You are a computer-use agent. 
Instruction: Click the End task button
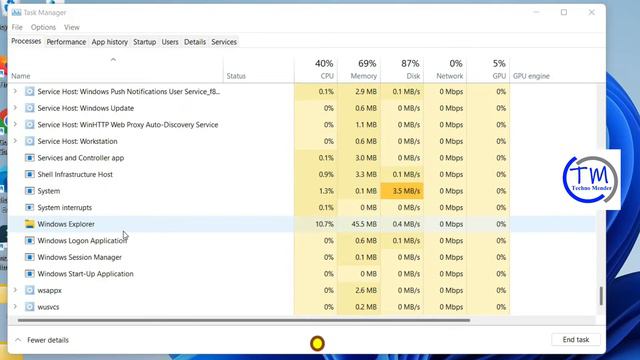pyautogui.click(x=576, y=340)
